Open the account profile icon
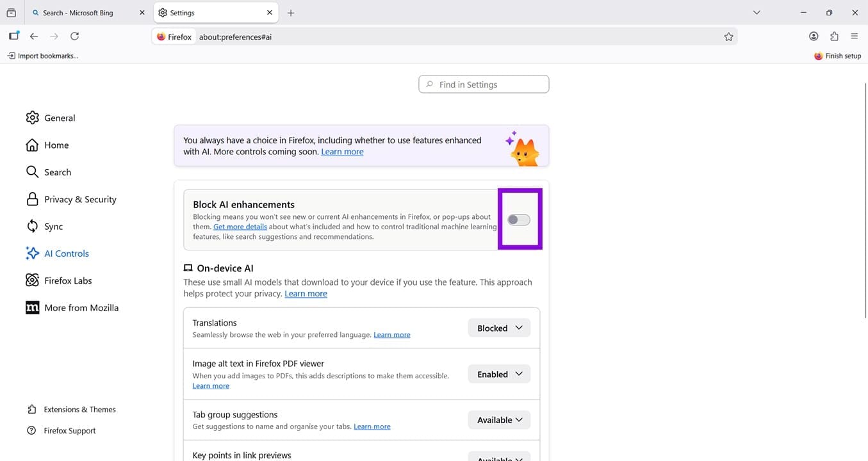868x461 pixels. pos(814,36)
